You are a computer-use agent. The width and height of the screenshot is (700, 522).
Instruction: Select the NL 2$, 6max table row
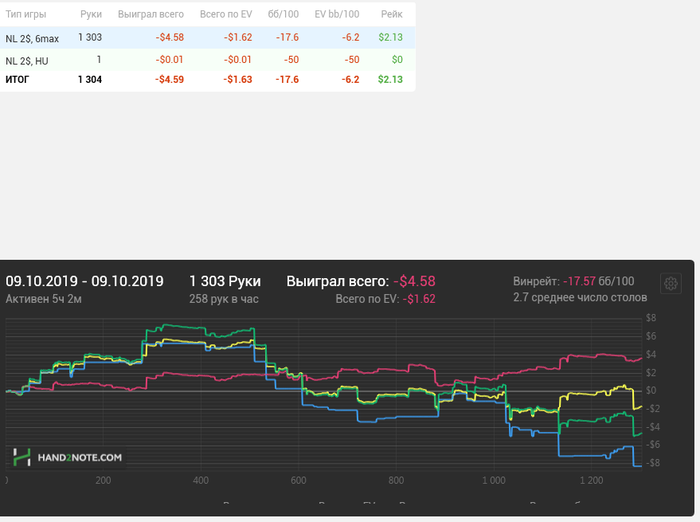point(34,38)
